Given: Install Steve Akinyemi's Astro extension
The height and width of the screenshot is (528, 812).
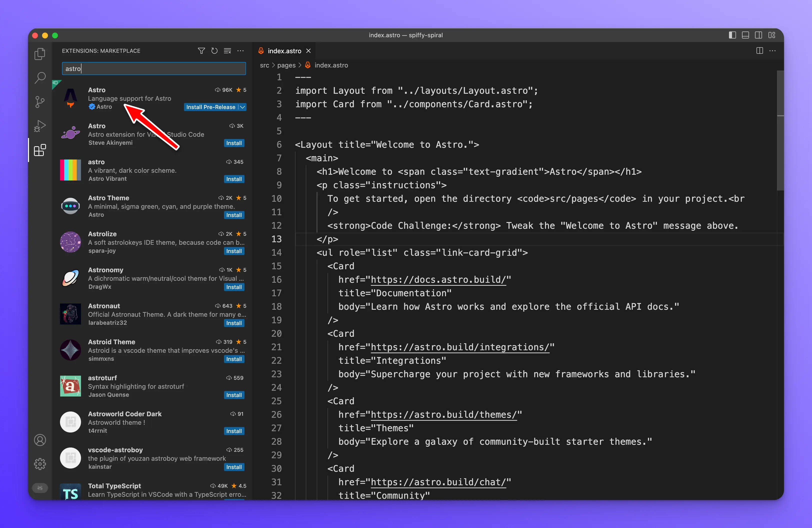Looking at the screenshot, I should pyautogui.click(x=234, y=143).
